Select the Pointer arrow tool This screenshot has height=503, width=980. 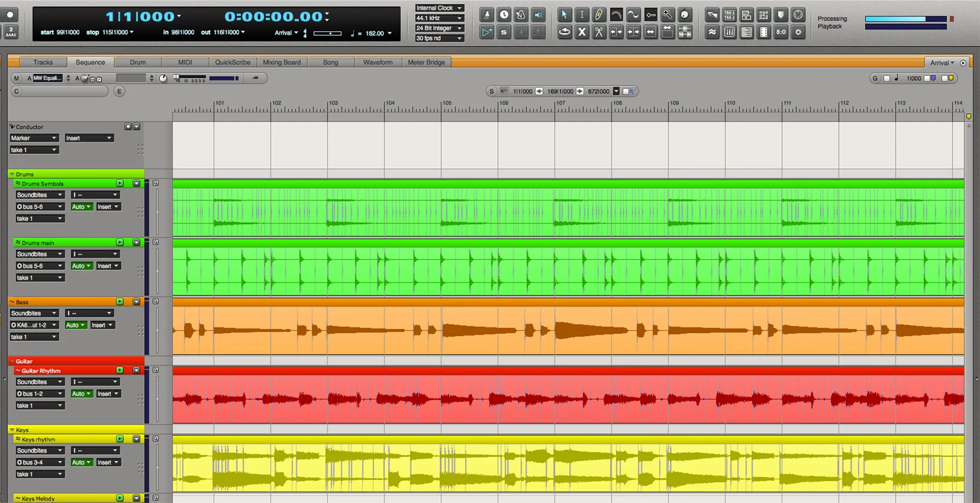click(x=564, y=15)
